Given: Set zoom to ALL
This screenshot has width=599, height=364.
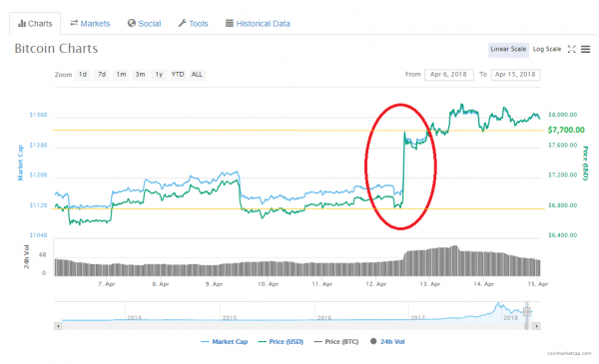Looking at the screenshot, I should coord(197,75).
